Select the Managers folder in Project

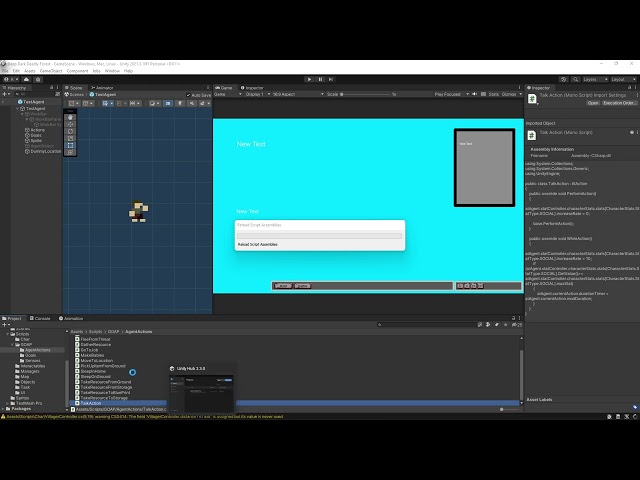tap(27, 371)
